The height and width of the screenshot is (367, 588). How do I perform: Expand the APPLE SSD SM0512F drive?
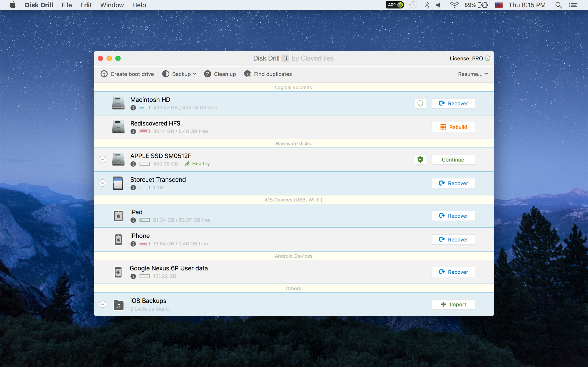coord(103,159)
